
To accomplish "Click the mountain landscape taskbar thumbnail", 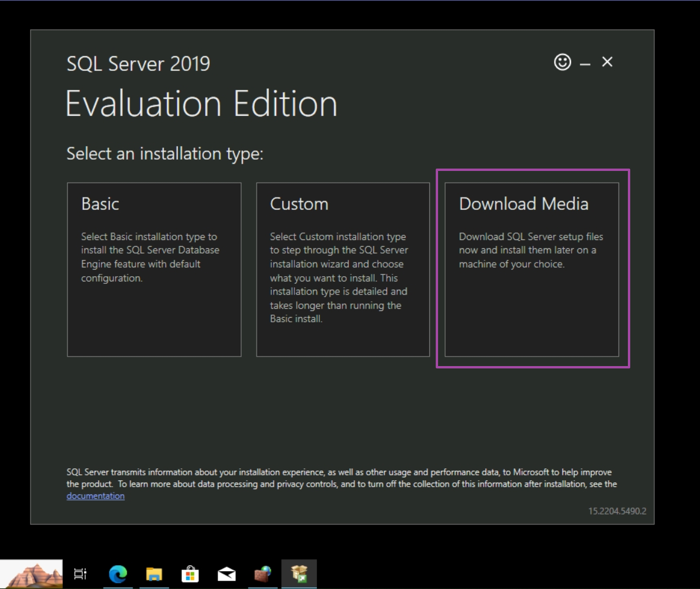I will click(31, 574).
